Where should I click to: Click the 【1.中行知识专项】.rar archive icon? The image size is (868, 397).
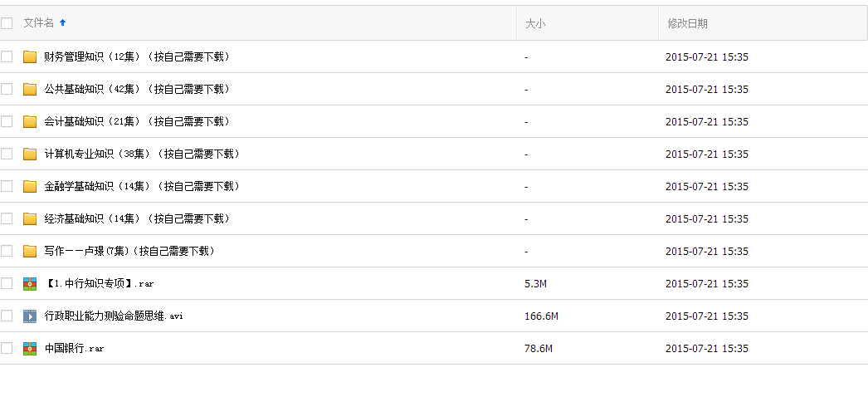(x=30, y=283)
